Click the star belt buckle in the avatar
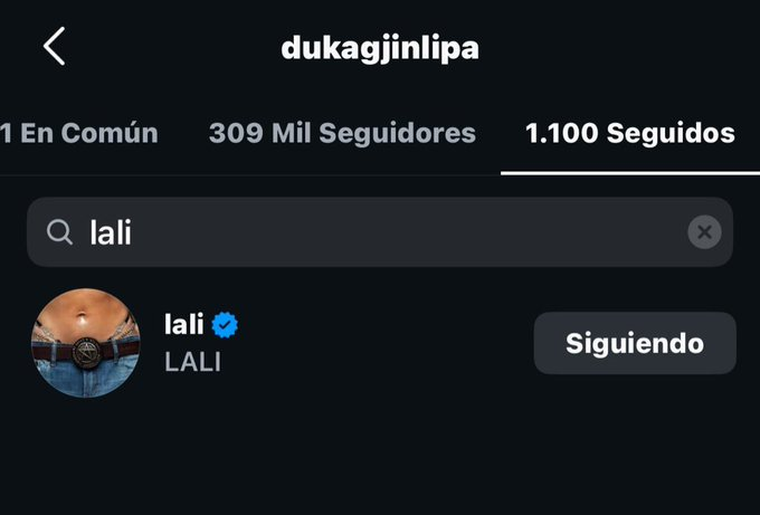The image size is (760, 515). click(86, 352)
